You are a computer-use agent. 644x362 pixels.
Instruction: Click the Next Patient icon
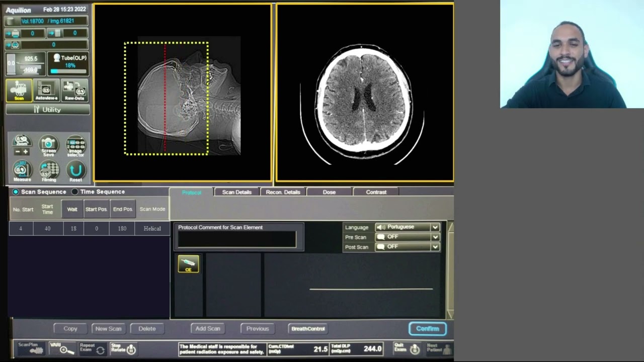pos(439,348)
